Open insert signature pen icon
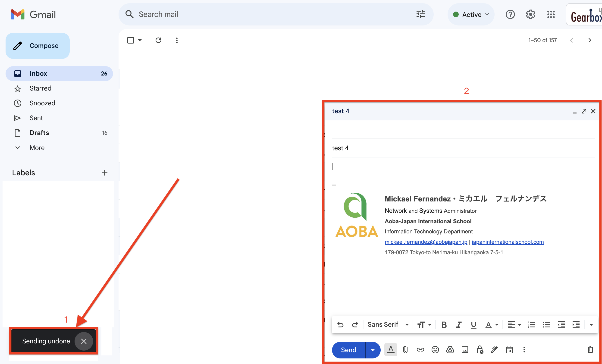This screenshot has width=602, height=364. [x=495, y=350]
